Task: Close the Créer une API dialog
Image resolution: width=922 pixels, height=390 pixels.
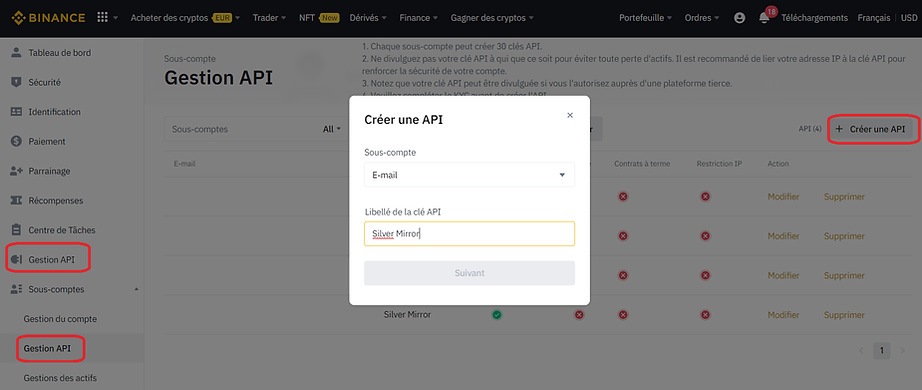Action: click(570, 115)
